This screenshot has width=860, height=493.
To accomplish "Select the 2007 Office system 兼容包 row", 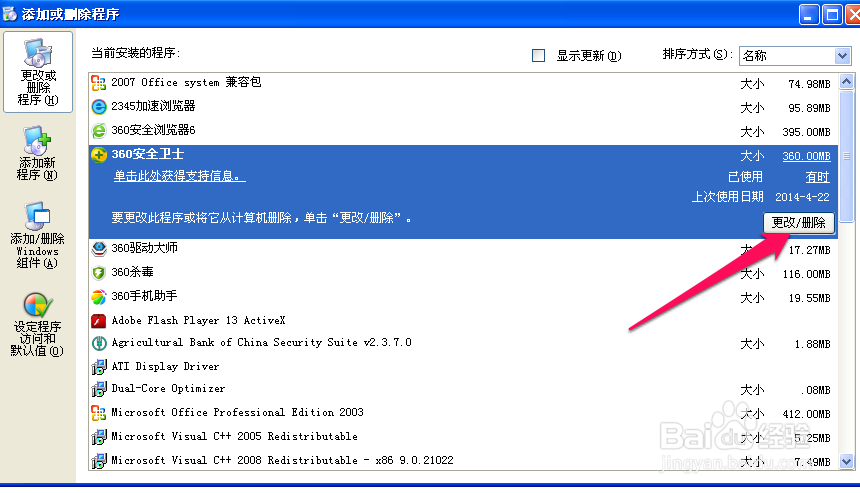I will [463, 83].
